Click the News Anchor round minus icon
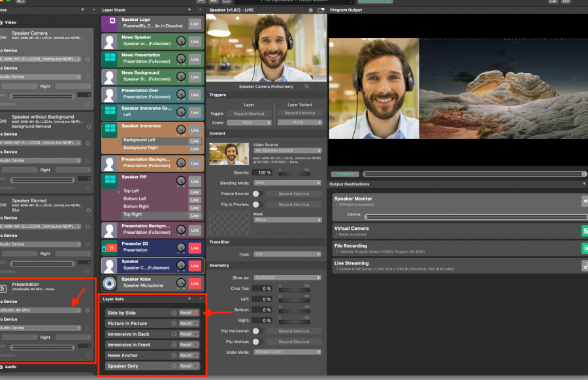 174,355
